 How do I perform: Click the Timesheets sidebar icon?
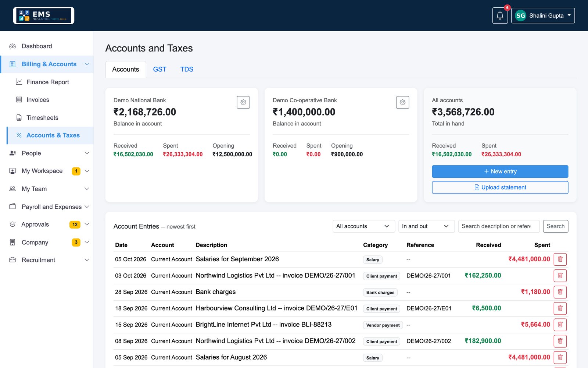coord(19,118)
